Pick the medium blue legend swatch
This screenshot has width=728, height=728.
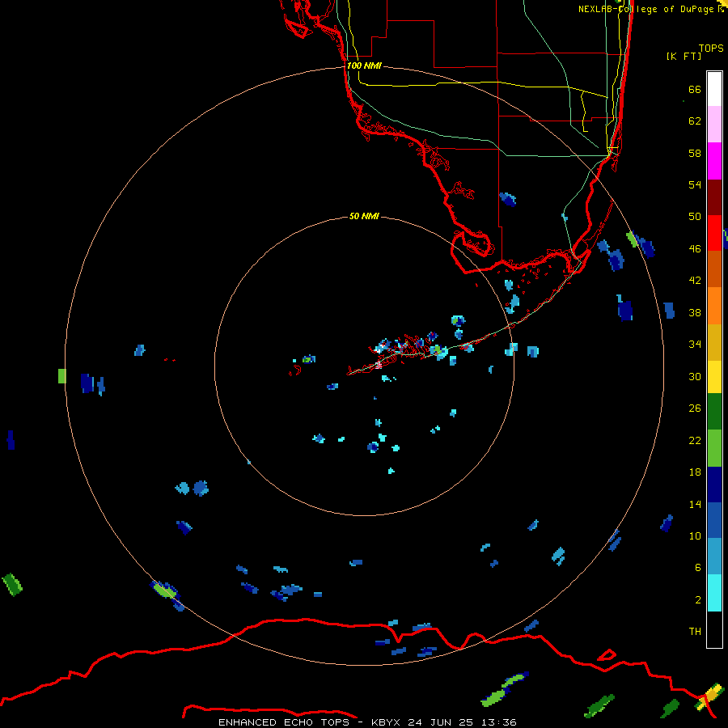click(x=714, y=520)
